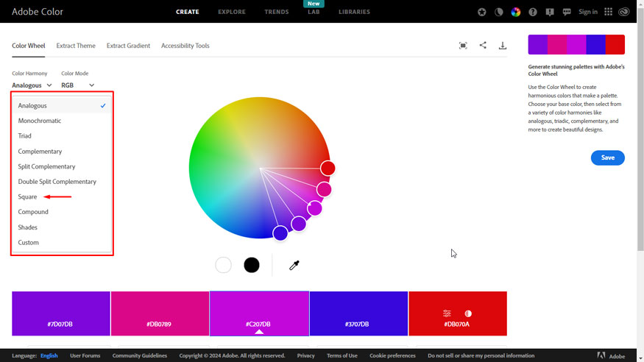
Task: Open the EXPLORE menu in header
Action: [x=232, y=12]
